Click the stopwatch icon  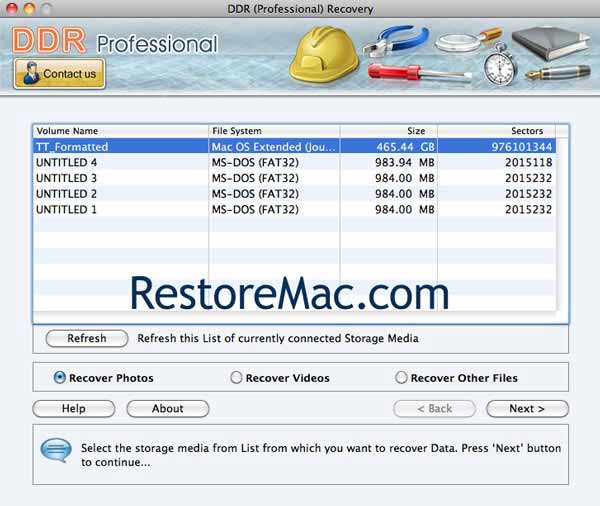(x=500, y=65)
